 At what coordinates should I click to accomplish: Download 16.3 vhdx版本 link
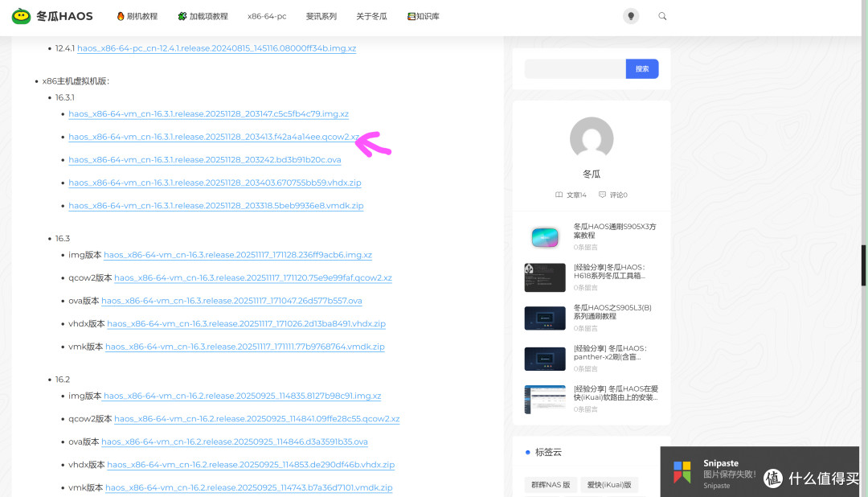tap(247, 323)
